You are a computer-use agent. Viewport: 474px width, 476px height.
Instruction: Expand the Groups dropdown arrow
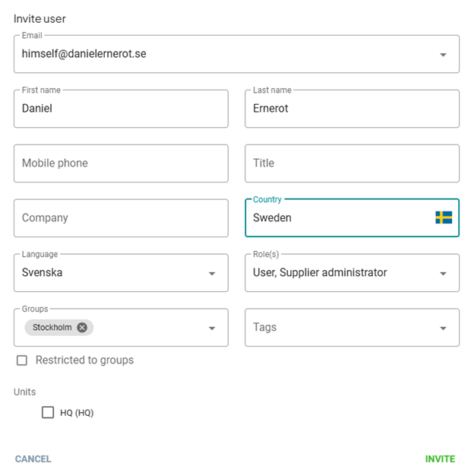(212, 328)
